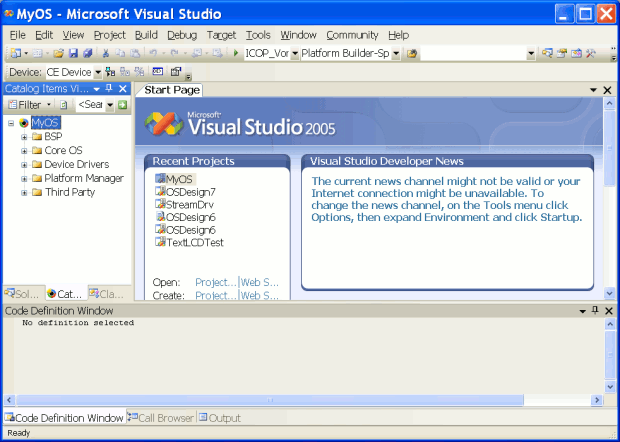Open the Find combo box dropdown arrow
This screenshot has width=620, height=442.
pyautogui.click(x=531, y=53)
